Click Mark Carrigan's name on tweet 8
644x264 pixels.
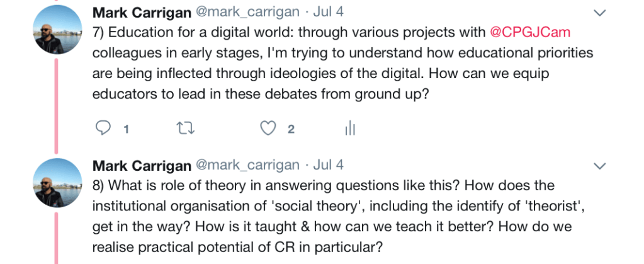tap(142, 166)
